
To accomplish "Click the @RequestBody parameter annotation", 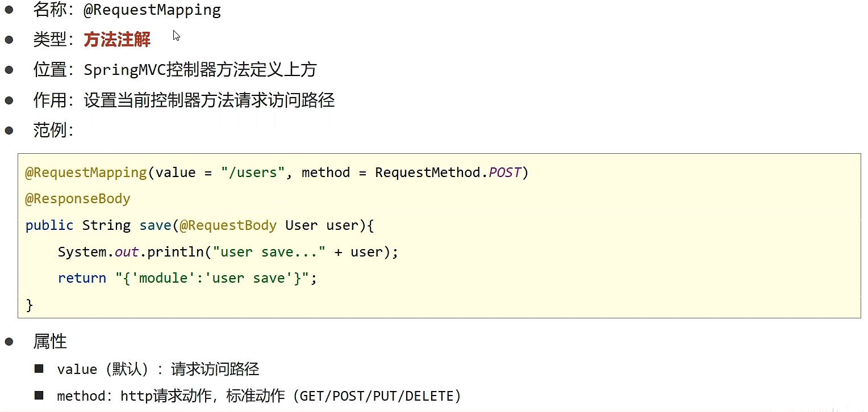I will [x=228, y=225].
